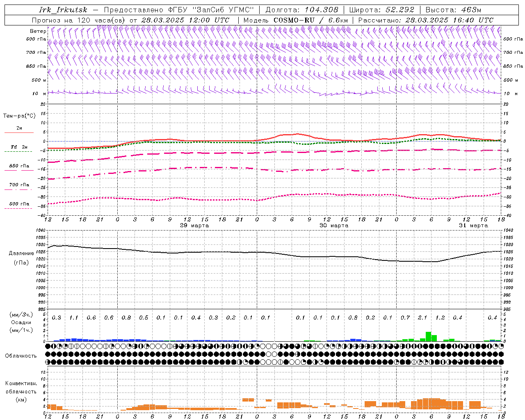Click the "Облачность" cloud cover label
The width and height of the screenshot is (525, 420).
point(21,356)
